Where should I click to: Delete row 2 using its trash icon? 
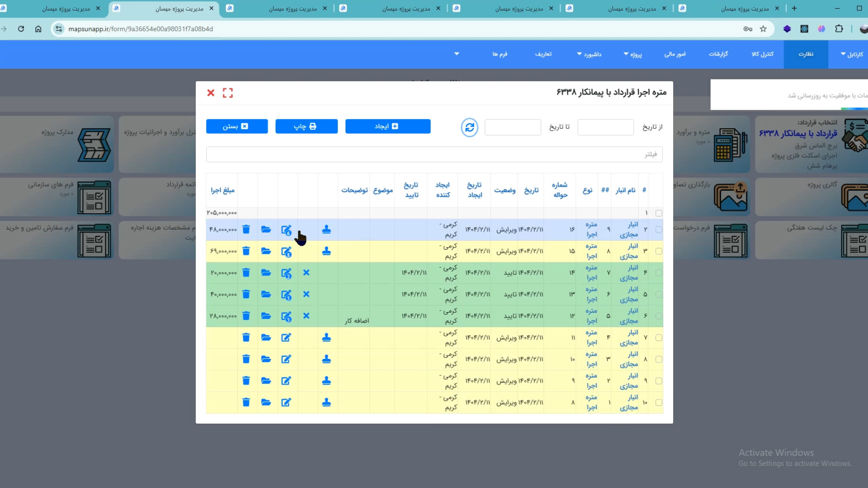pos(246,230)
